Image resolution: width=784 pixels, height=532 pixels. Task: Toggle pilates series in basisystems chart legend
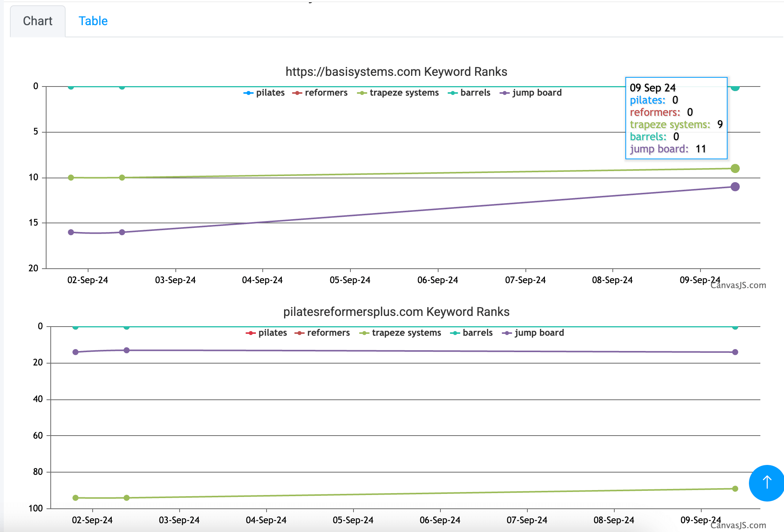(x=270, y=93)
